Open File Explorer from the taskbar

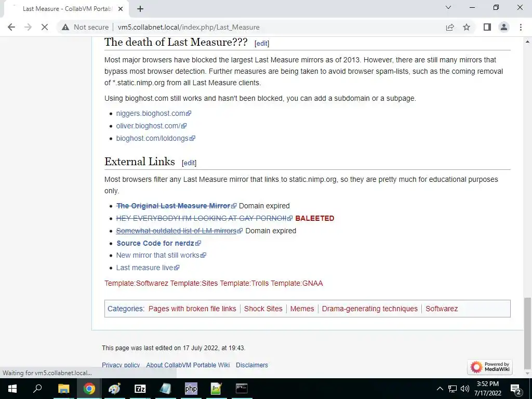point(63,389)
